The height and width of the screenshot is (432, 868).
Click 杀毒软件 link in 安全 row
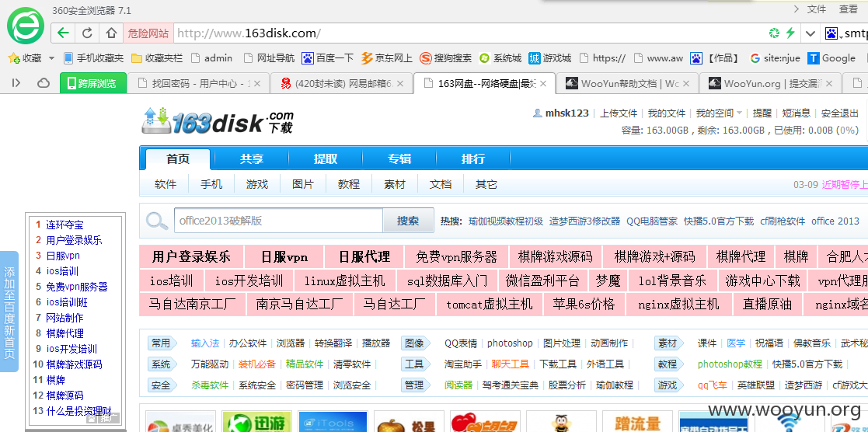210,385
